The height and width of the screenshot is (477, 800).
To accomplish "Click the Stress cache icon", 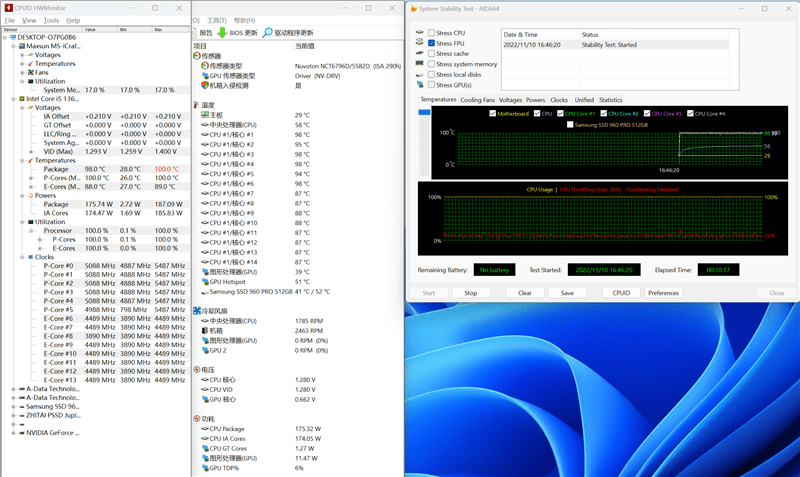I will (x=419, y=53).
